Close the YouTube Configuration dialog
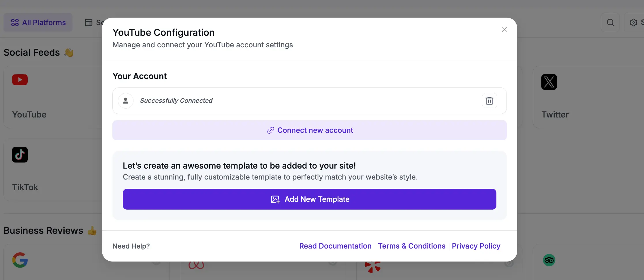 pyautogui.click(x=504, y=29)
